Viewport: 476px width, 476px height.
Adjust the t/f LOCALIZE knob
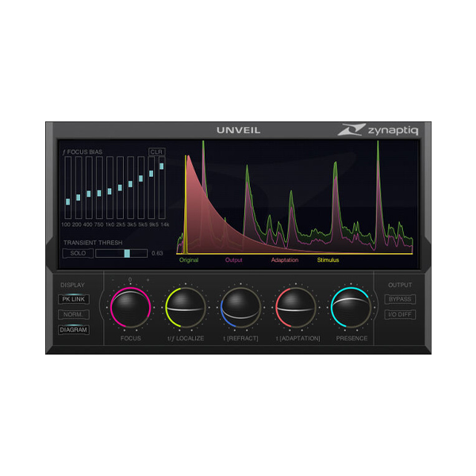coord(186,308)
